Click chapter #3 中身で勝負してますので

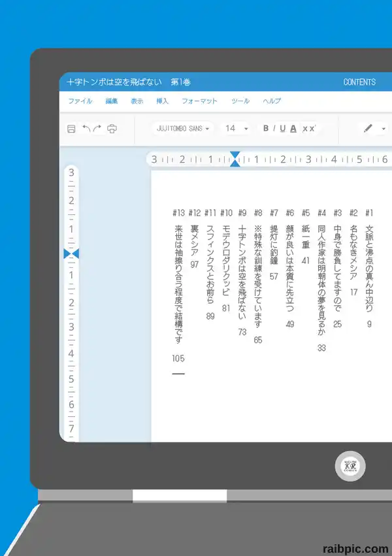coord(337,269)
